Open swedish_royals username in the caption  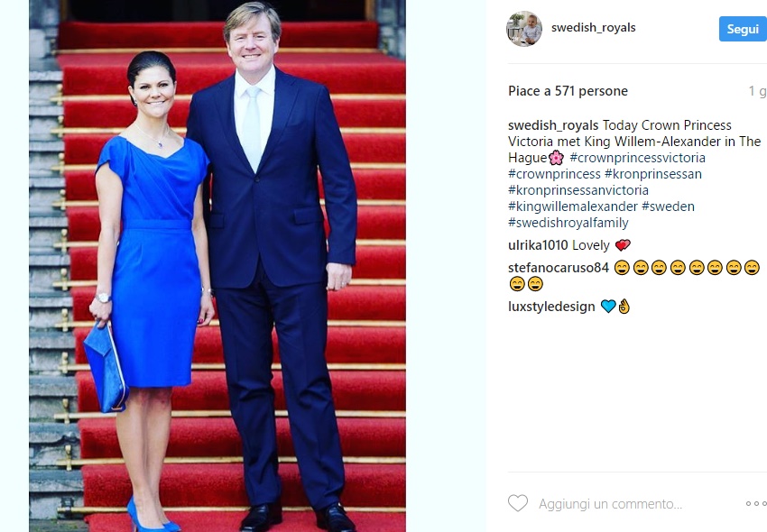553,125
